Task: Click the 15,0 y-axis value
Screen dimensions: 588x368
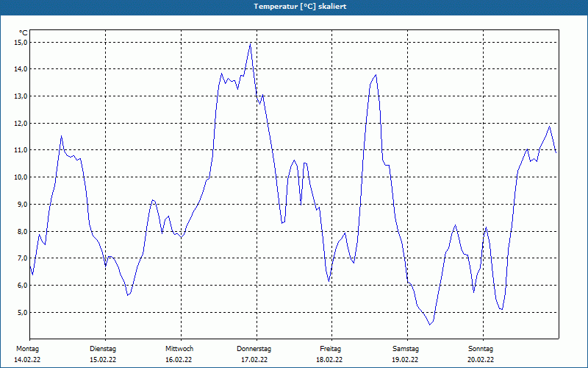Action: [21, 43]
